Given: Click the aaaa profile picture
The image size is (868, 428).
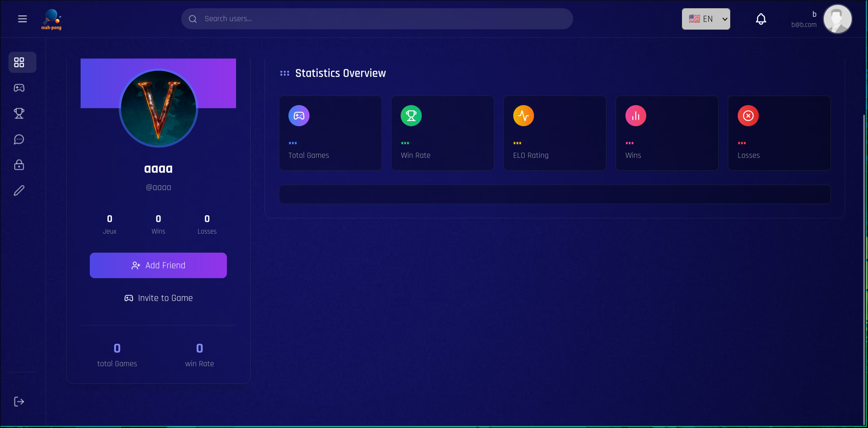Looking at the screenshot, I should pyautogui.click(x=158, y=108).
